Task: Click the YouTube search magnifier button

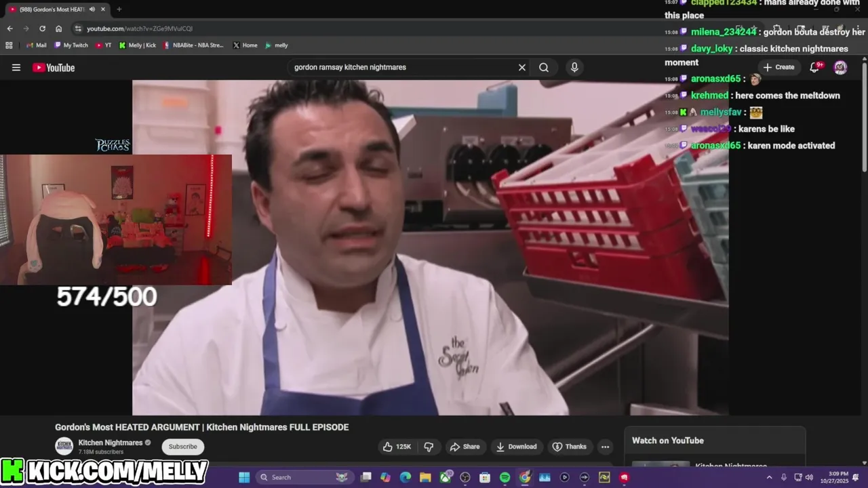Action: [544, 67]
